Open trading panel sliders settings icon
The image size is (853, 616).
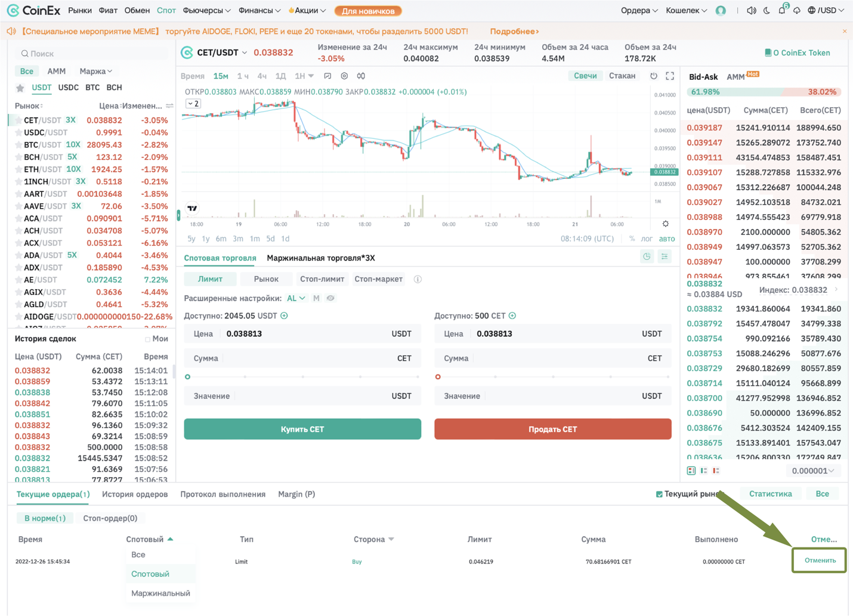point(665,256)
